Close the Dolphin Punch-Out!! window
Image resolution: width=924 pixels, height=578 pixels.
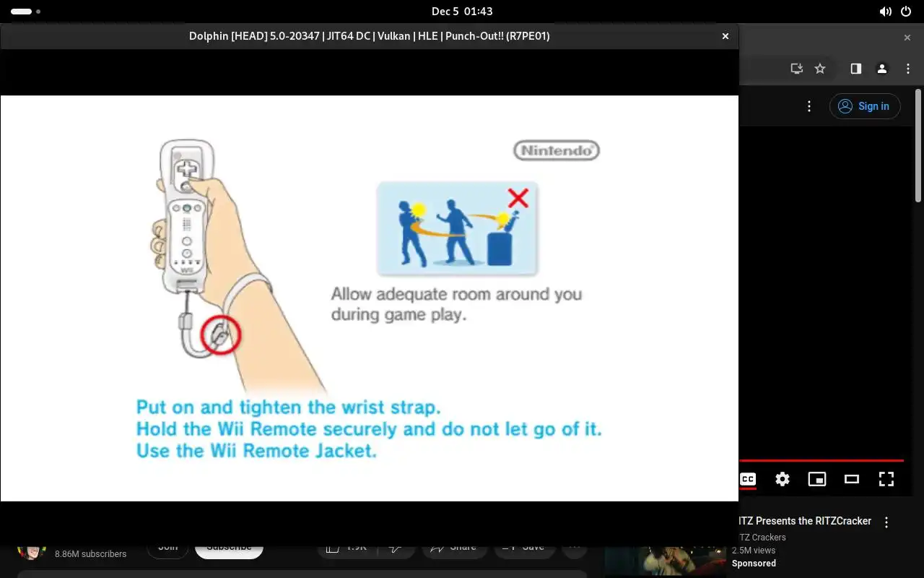(725, 36)
